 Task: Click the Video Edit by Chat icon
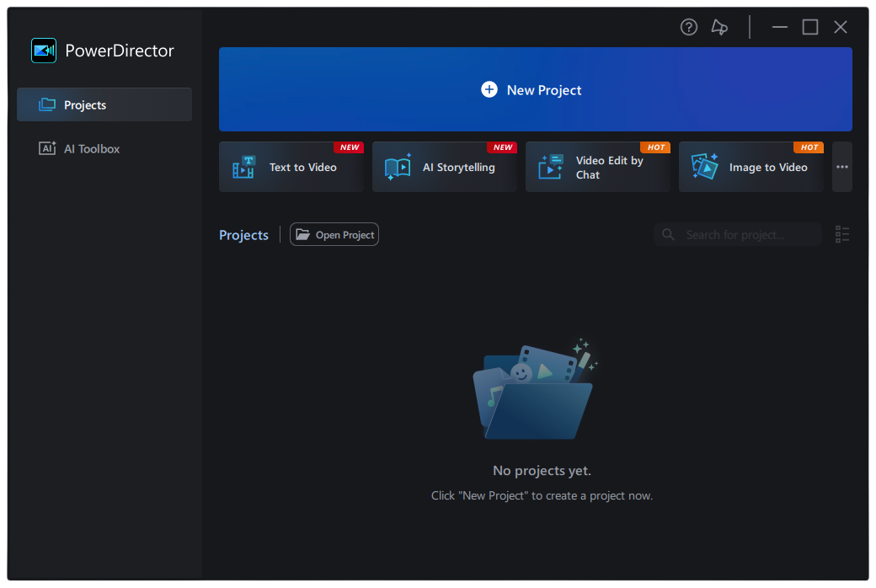(x=550, y=167)
